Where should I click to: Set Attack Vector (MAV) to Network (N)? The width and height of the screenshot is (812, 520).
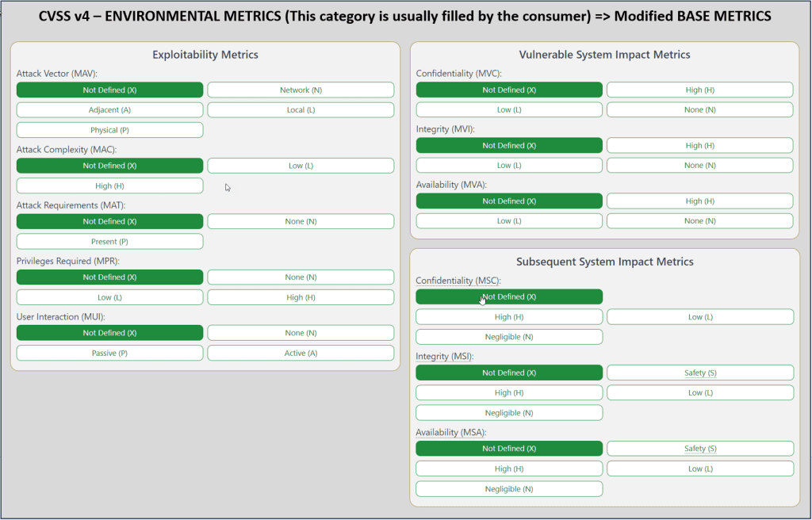301,90
